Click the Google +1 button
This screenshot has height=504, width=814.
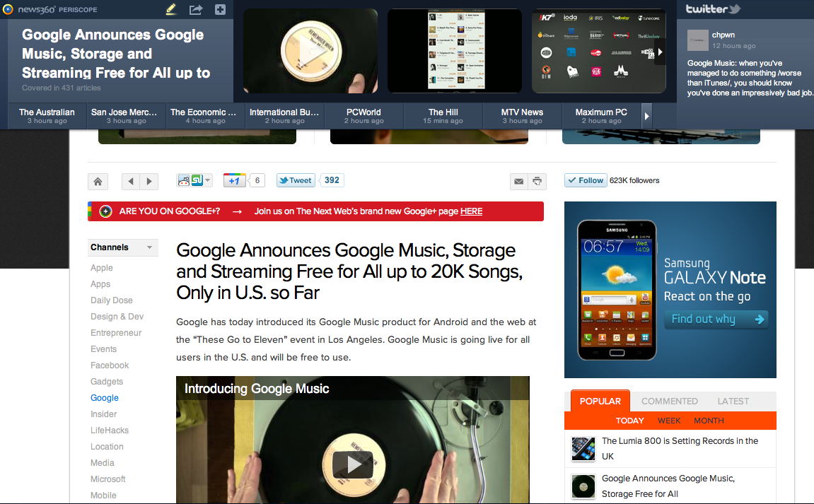pyautogui.click(x=234, y=180)
